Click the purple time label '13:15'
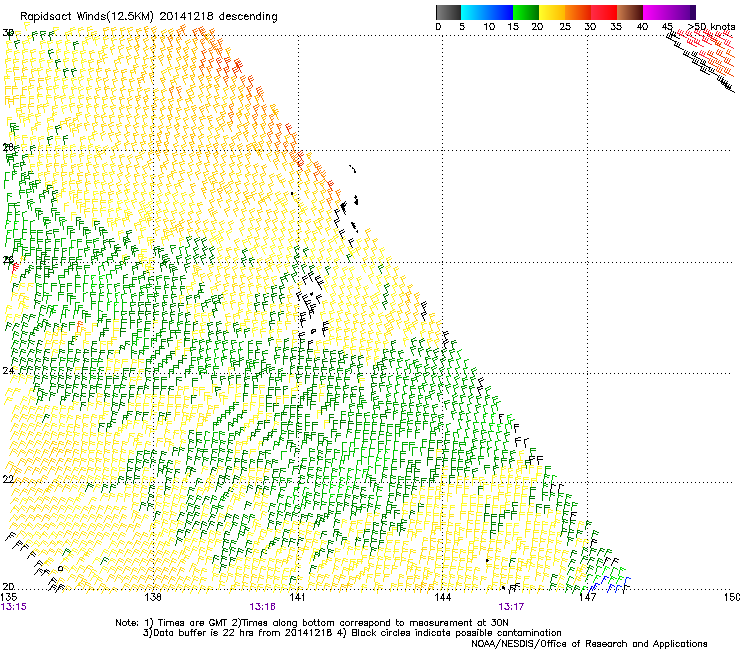The height and width of the screenshot is (650, 740). 14,607
